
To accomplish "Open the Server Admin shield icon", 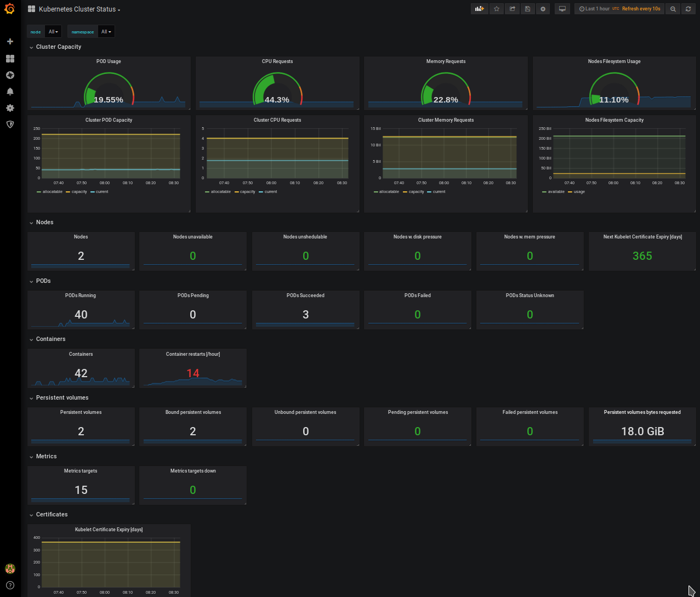I will [10, 124].
